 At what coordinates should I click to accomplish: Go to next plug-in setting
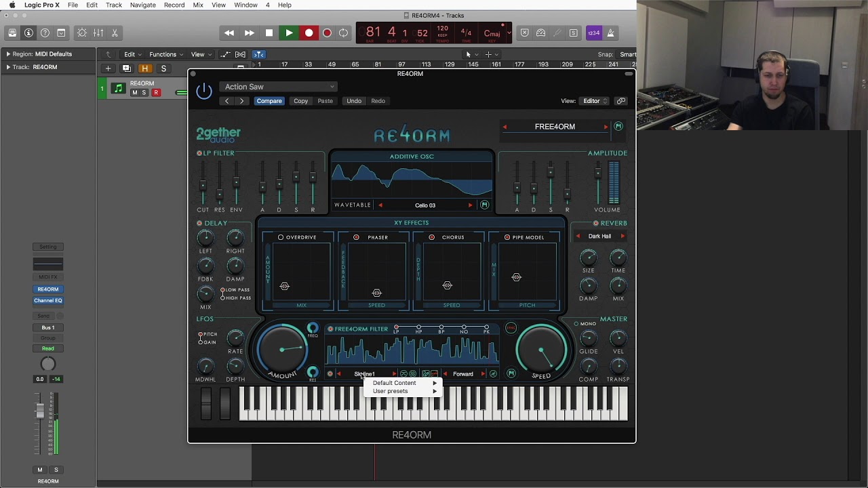point(241,101)
